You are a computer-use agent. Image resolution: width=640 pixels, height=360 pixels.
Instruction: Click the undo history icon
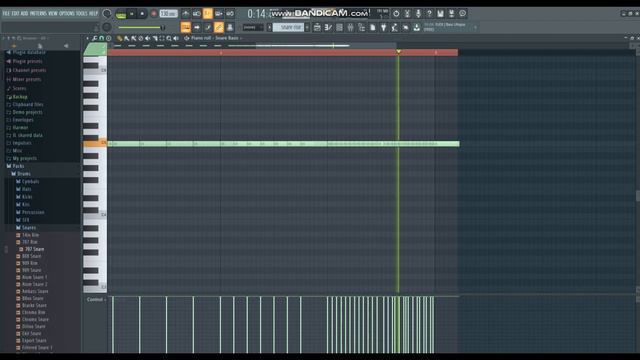point(396,13)
